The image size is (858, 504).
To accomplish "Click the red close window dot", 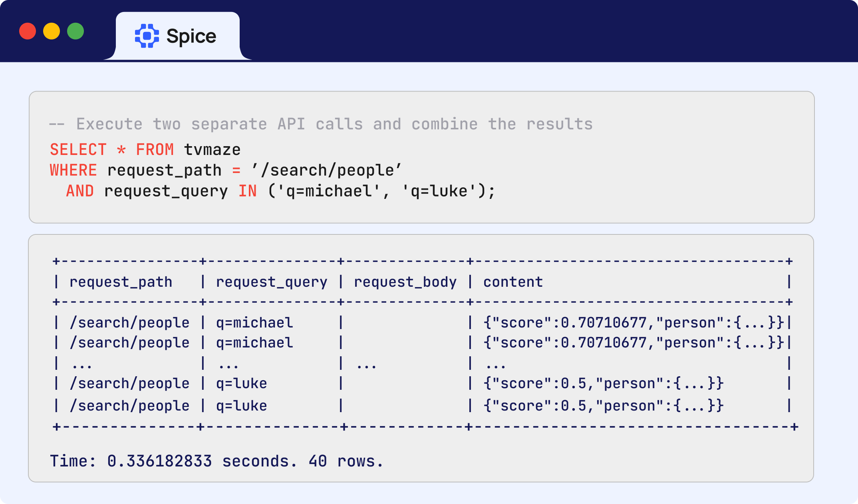I will coord(28,31).
